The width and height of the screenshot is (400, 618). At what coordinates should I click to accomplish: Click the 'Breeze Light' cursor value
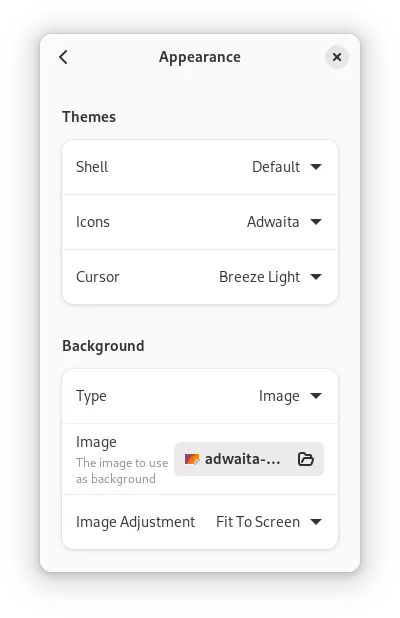[259, 277]
